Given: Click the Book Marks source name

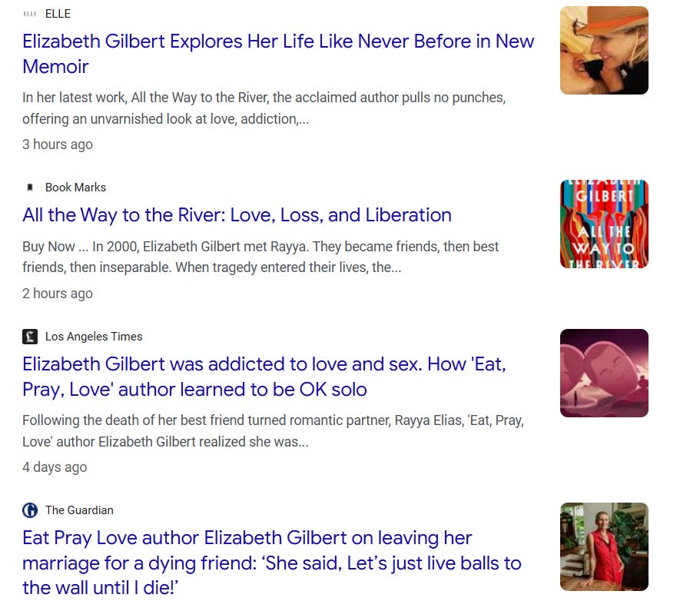Looking at the screenshot, I should 75,188.
